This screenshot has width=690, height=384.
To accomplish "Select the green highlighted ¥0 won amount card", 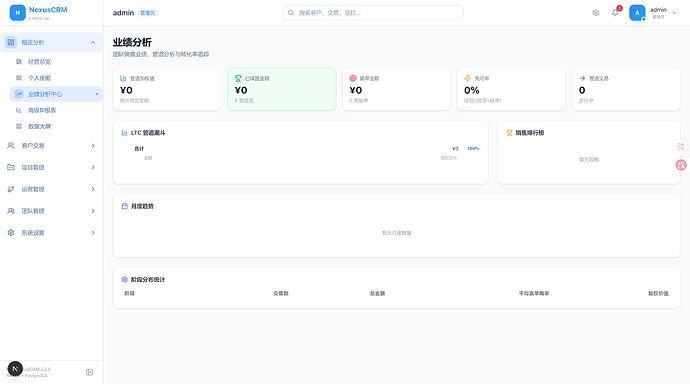I will [x=282, y=89].
